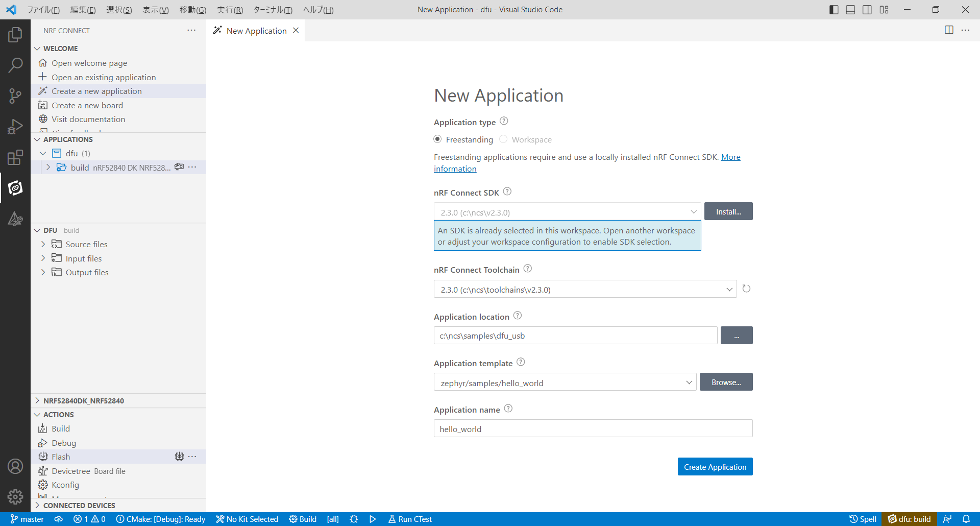Launch debugger from status bar bug icon

[x=354, y=519]
